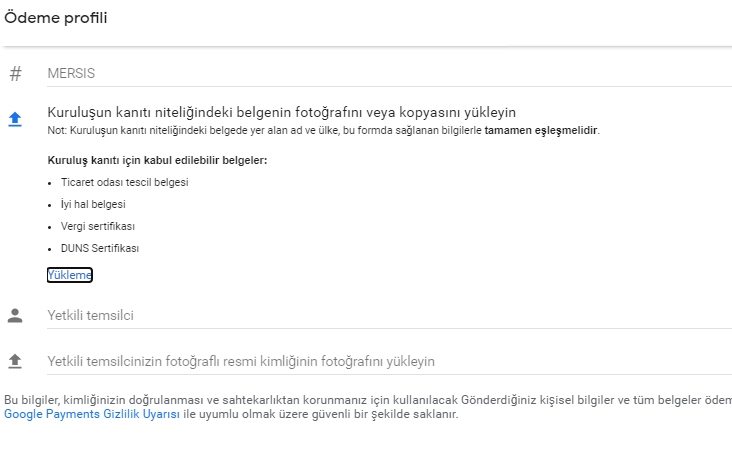Screen dimensions: 732x450
Task: Focus the Yetkili temsilci input field
Action: (x=389, y=316)
